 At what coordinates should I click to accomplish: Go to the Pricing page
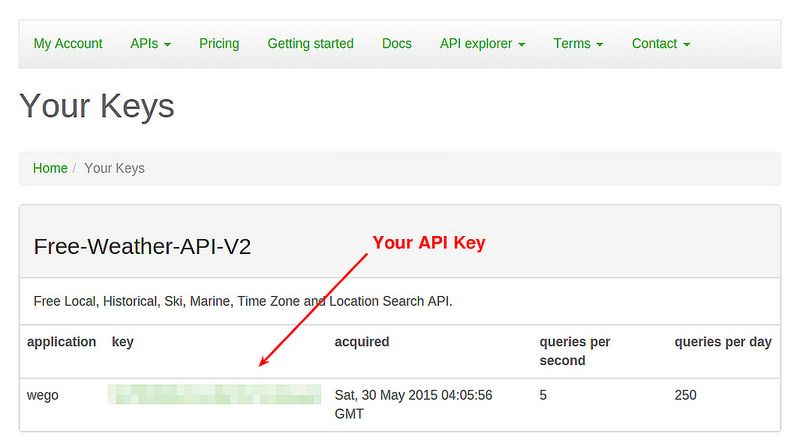[219, 44]
